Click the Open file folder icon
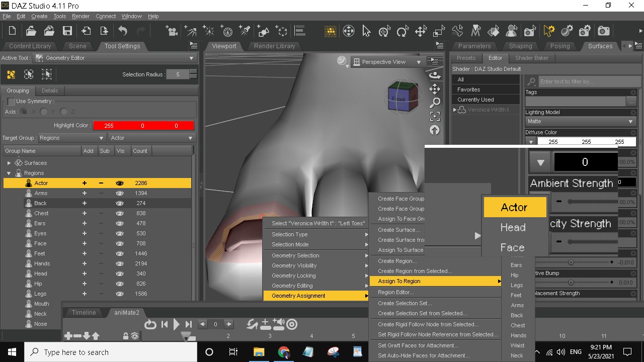644x362 pixels. 31,31
